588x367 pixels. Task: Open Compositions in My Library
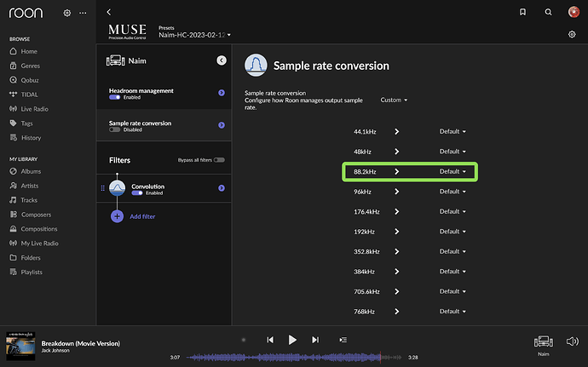(33, 229)
